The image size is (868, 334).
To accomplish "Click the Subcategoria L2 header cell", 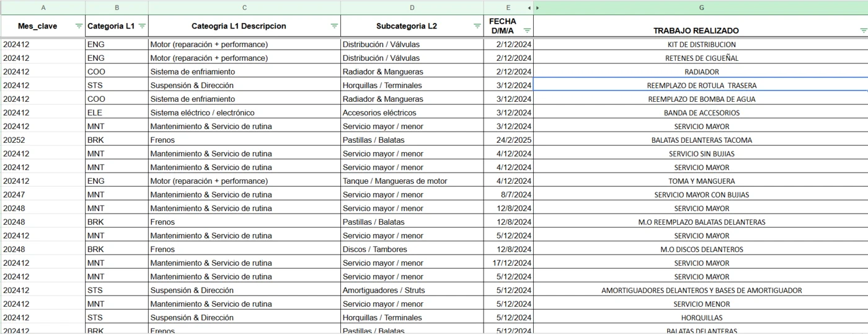I will pos(412,26).
